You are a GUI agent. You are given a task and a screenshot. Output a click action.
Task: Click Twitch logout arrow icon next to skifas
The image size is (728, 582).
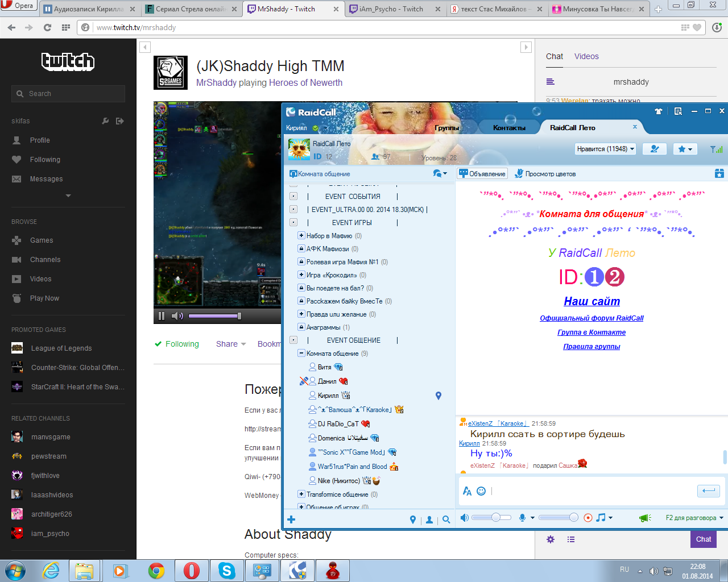119,121
